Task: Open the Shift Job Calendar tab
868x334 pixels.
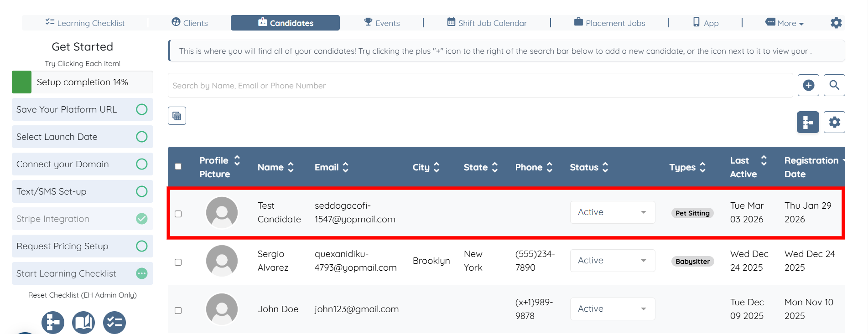Action: point(487,23)
